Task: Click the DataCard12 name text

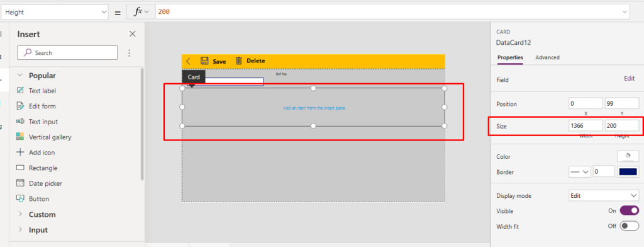Action: click(x=514, y=42)
